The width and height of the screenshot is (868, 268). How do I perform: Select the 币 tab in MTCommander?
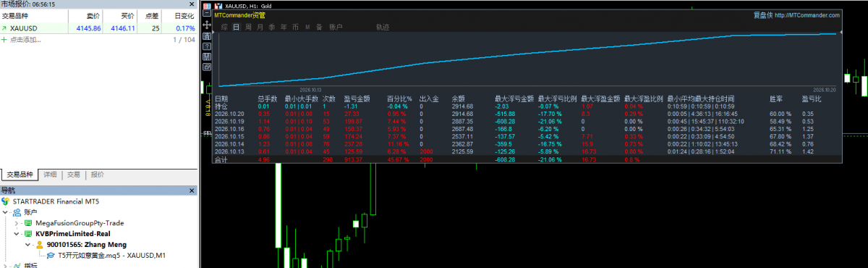(295, 27)
